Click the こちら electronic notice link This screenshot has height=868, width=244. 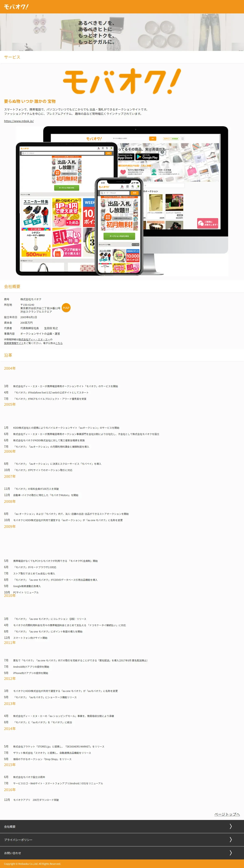(59, 343)
